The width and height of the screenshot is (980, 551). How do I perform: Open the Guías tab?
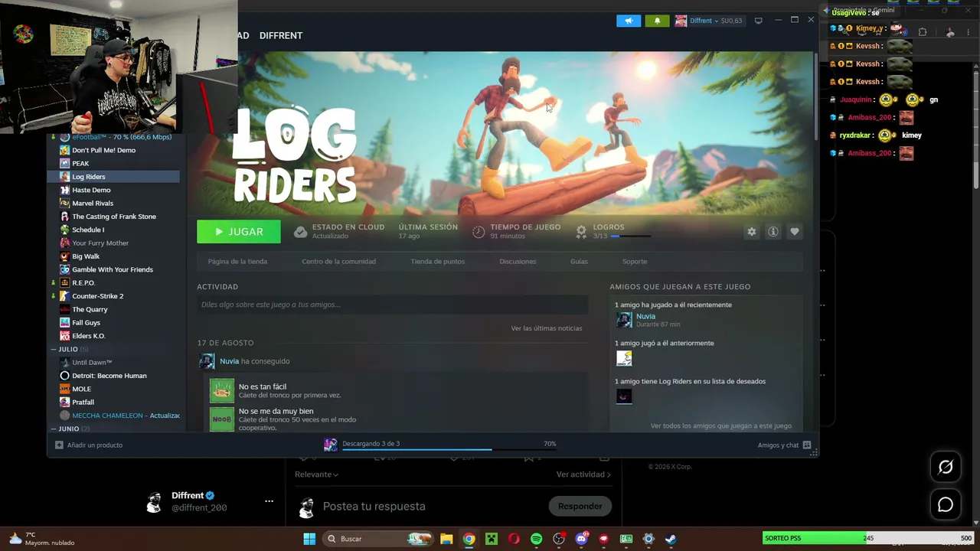pos(579,262)
